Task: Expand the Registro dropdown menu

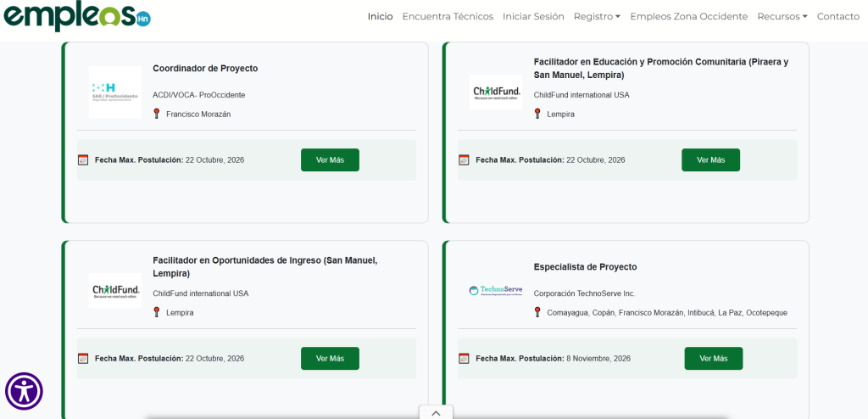Action: coord(597,17)
